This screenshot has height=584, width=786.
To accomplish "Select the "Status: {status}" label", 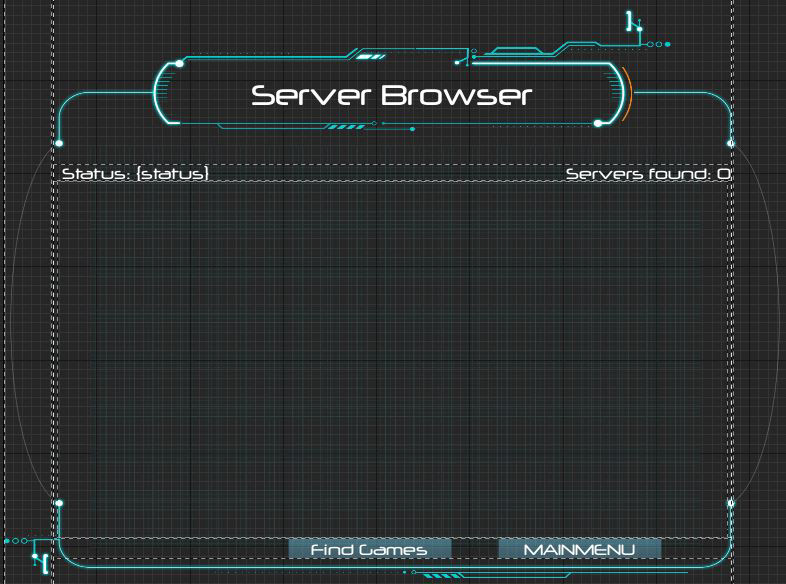I will 135,173.
